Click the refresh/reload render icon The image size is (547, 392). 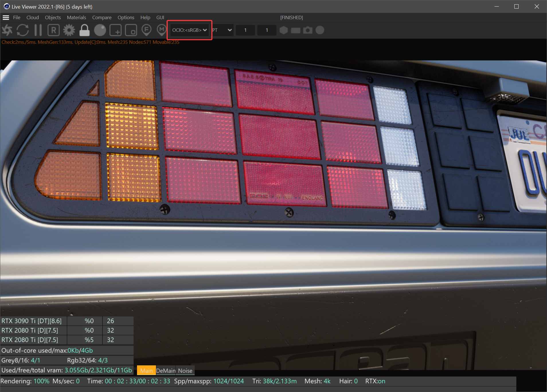coord(23,30)
